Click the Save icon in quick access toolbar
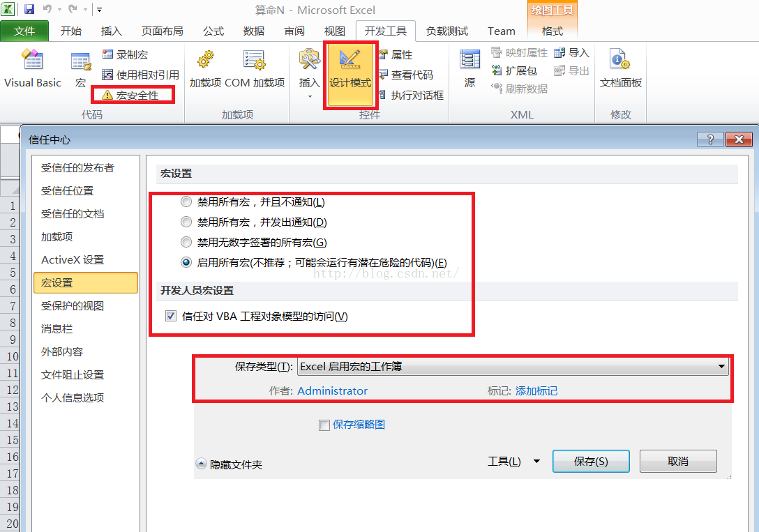Image resolution: width=759 pixels, height=532 pixels. click(x=29, y=8)
